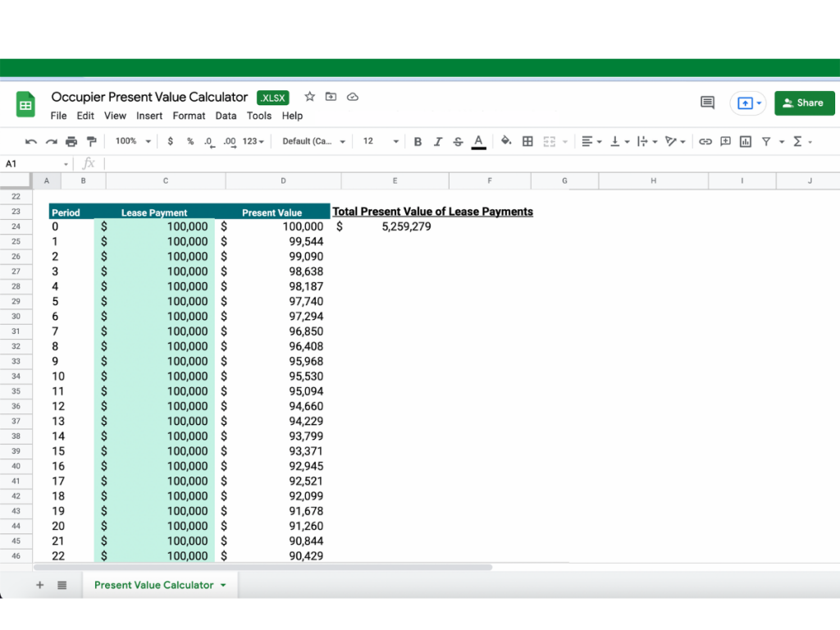Click the document title Occupier Present Value Calculator
The width and height of the screenshot is (840, 630).
click(149, 97)
